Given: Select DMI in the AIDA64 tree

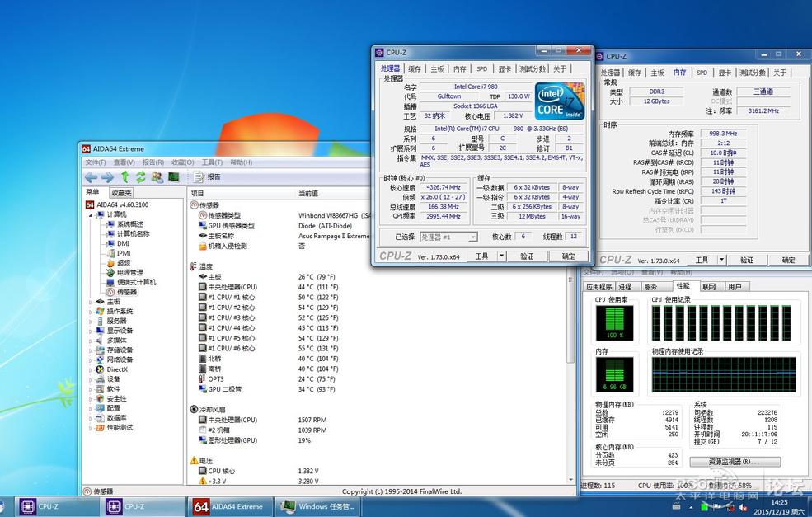Looking at the screenshot, I should click(124, 243).
